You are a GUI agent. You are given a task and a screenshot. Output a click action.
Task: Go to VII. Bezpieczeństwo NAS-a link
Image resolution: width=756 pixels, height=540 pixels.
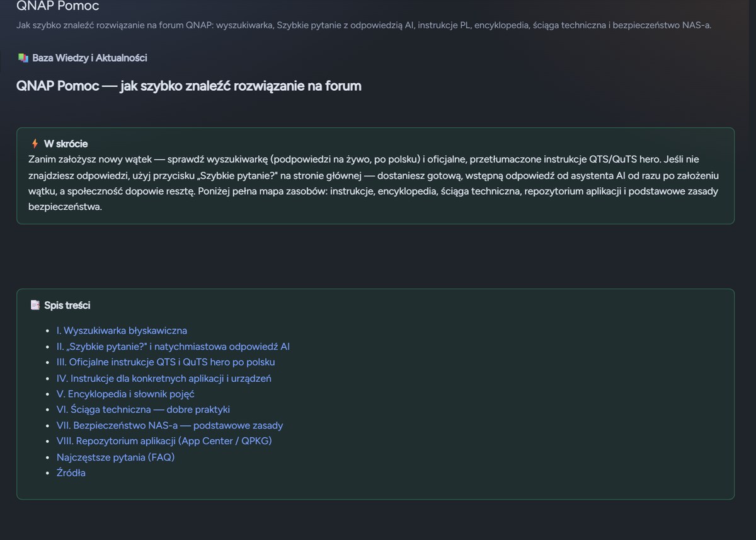170,425
